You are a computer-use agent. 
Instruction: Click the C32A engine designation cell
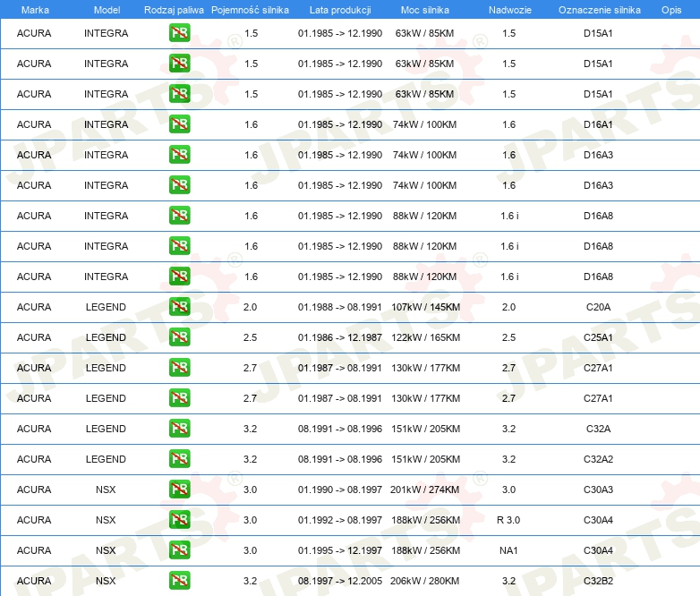pyautogui.click(x=598, y=429)
